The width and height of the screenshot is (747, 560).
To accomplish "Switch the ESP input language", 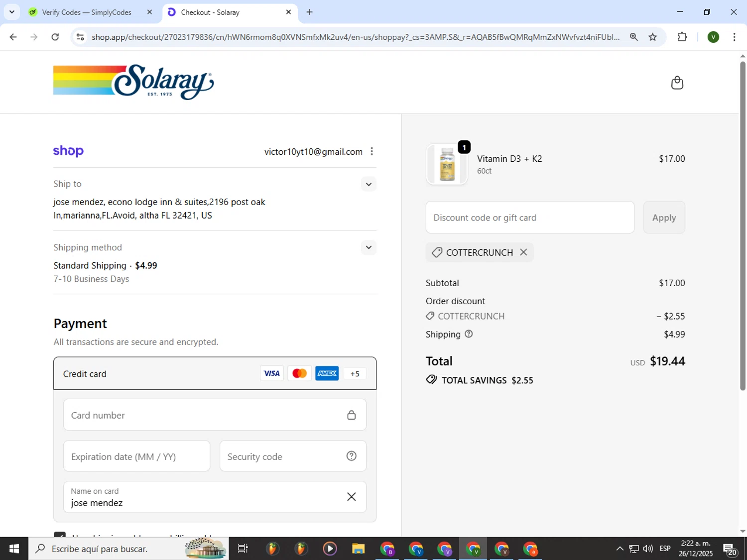I will [665, 549].
